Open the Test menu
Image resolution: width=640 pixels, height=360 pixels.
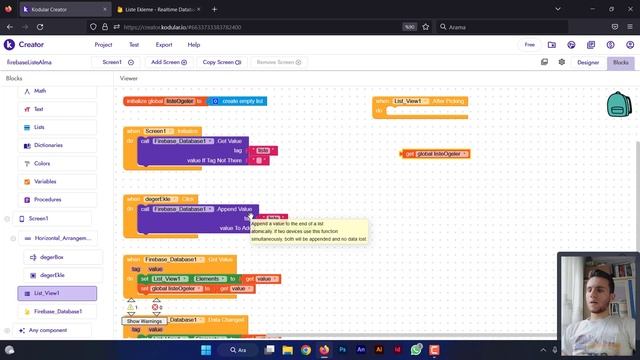click(x=134, y=45)
